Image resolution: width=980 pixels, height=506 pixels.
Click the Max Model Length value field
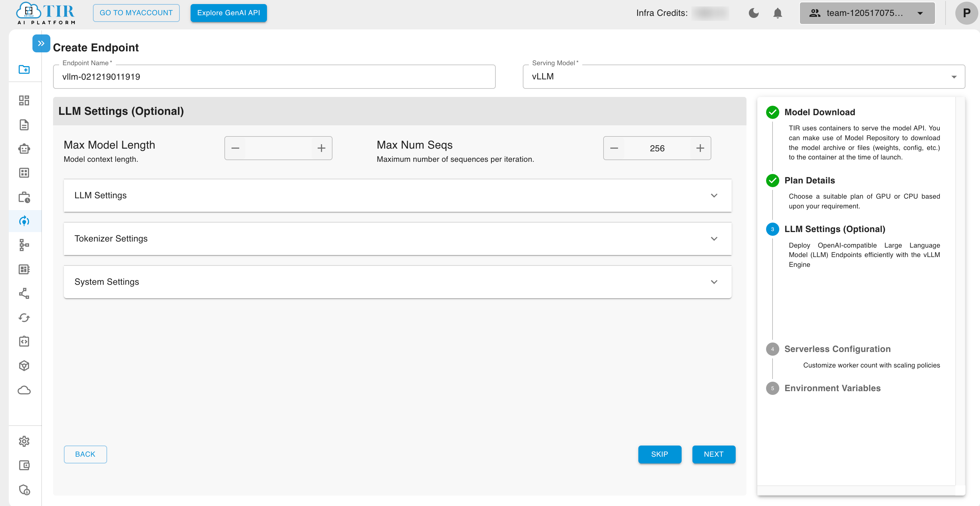tap(278, 148)
